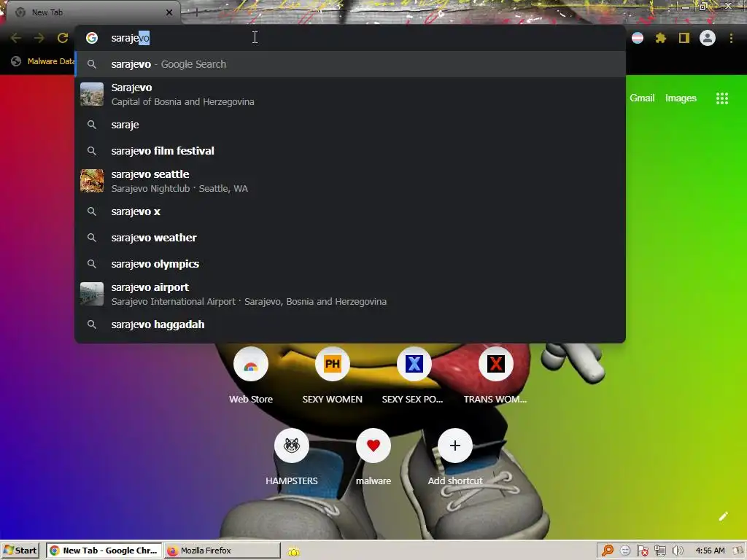
Task: Open the SEXY SEX PO... shortcut tile
Action: pyautogui.click(x=414, y=376)
